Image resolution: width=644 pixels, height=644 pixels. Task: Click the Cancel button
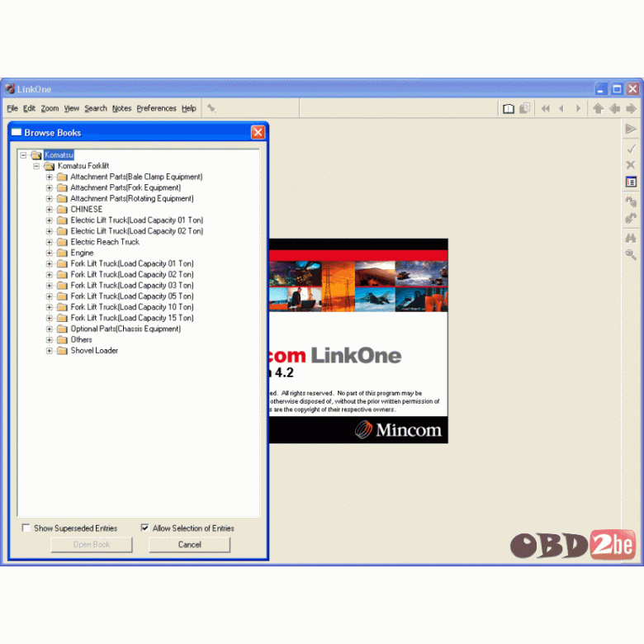point(189,545)
